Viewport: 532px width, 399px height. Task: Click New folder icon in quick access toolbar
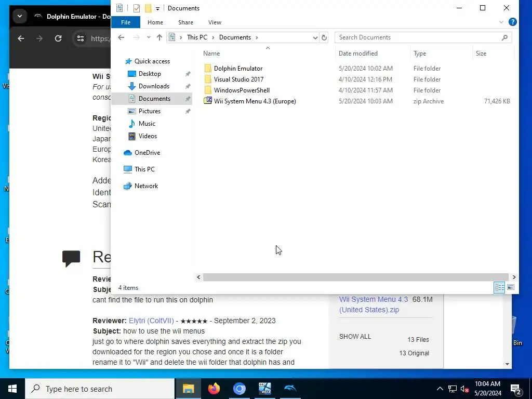point(148,8)
